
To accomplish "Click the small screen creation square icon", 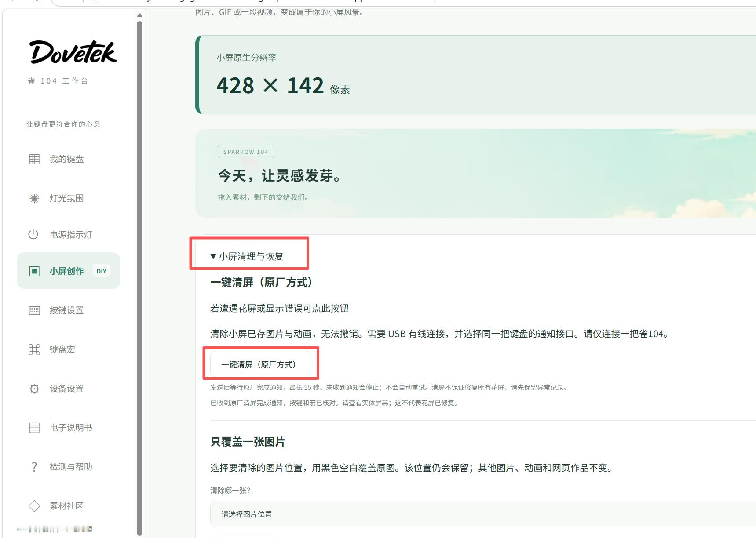I will pyautogui.click(x=34, y=271).
